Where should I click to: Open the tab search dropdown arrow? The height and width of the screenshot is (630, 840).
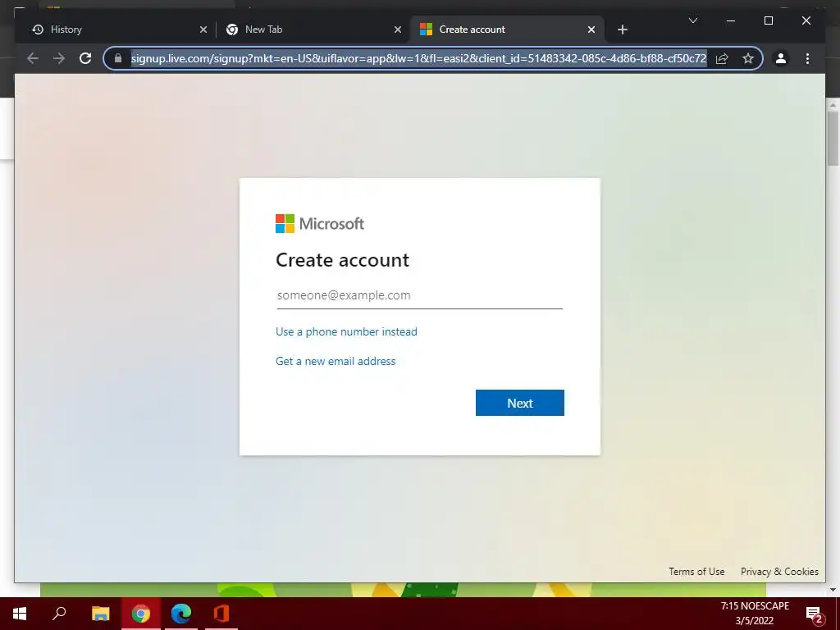click(x=692, y=21)
